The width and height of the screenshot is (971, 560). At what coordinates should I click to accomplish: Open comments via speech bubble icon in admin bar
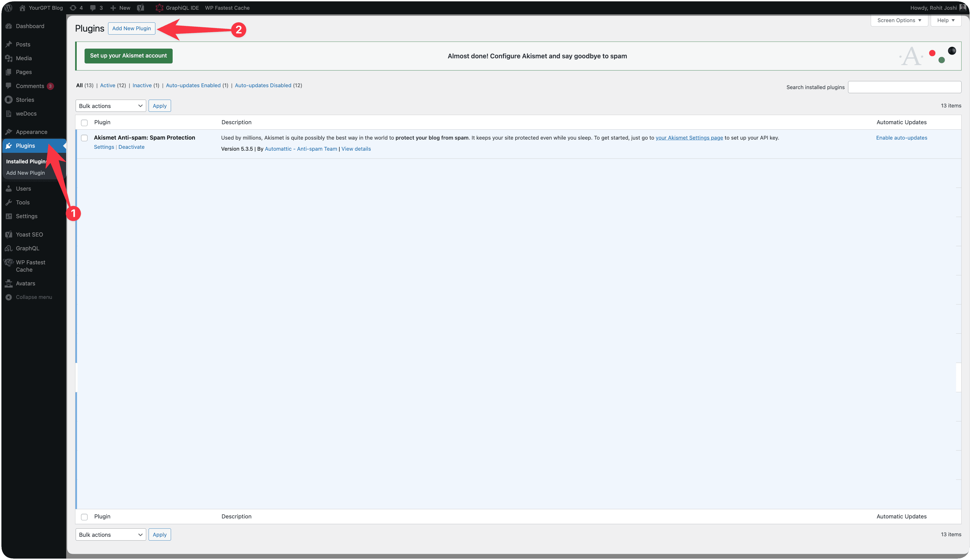point(93,8)
